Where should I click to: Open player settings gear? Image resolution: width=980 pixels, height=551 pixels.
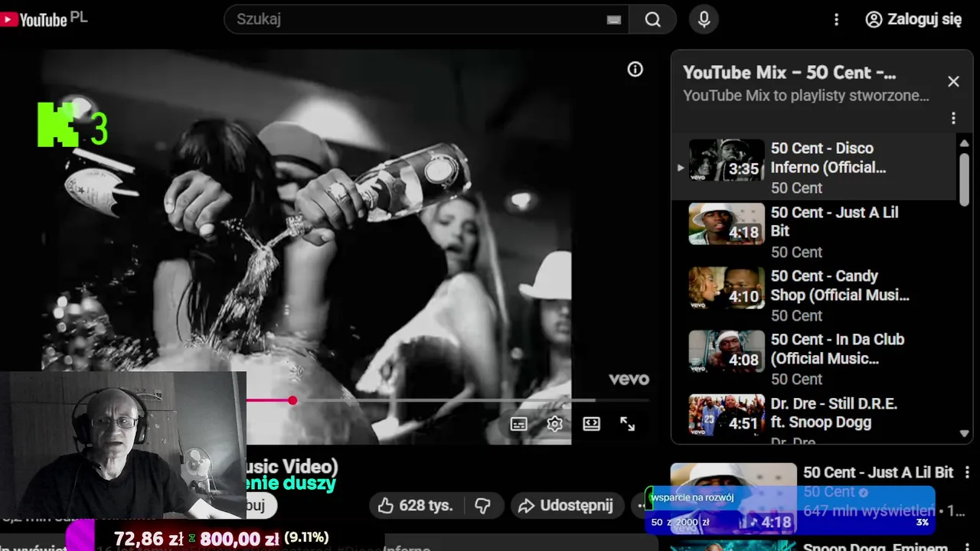555,424
